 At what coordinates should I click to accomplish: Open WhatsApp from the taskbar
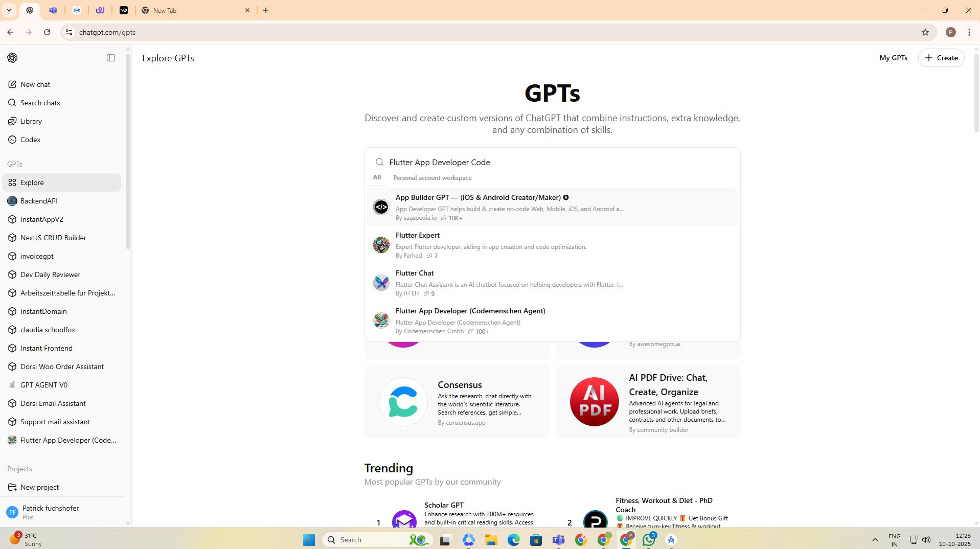[649, 540]
